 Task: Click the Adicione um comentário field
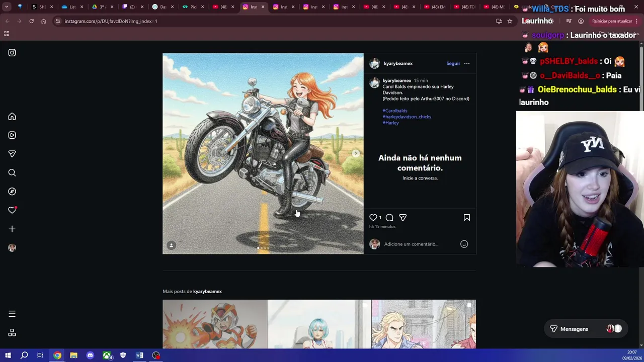420,244
